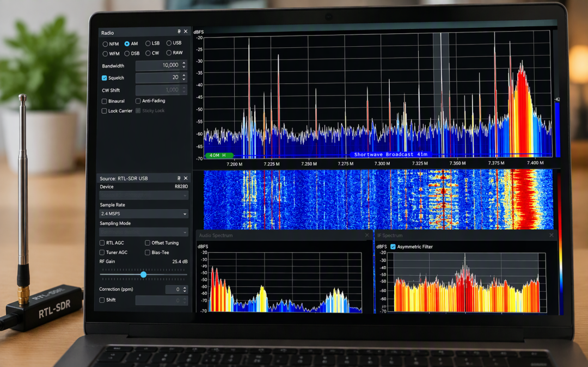Pick DSB demodulation

(127, 53)
